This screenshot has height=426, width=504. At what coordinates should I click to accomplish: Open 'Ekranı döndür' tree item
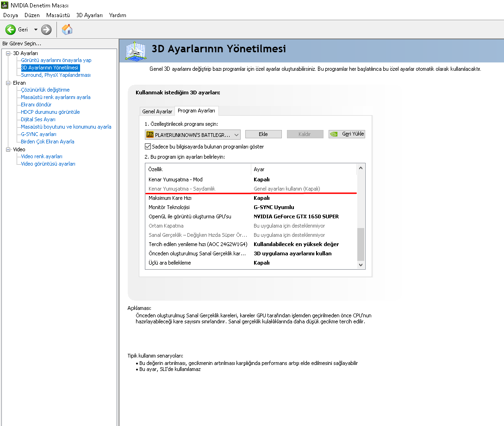(36, 105)
